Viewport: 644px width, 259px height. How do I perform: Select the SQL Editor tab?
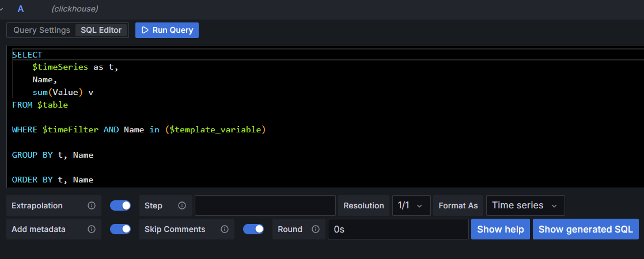tap(101, 30)
